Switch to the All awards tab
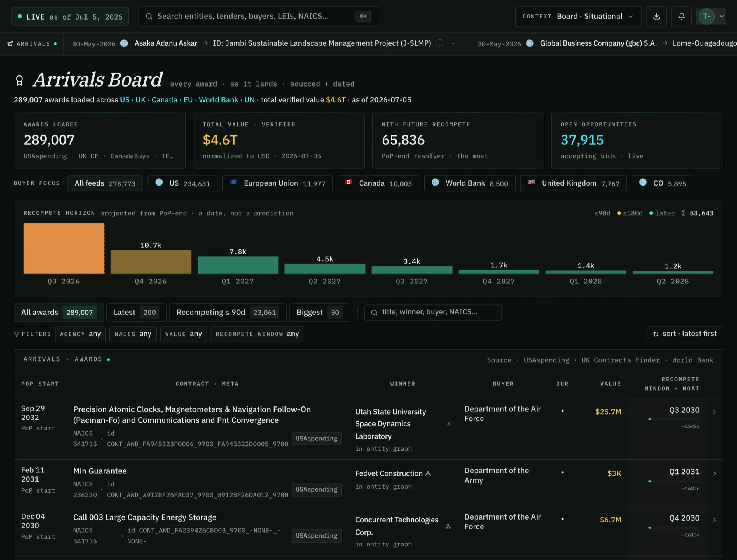 (x=59, y=313)
